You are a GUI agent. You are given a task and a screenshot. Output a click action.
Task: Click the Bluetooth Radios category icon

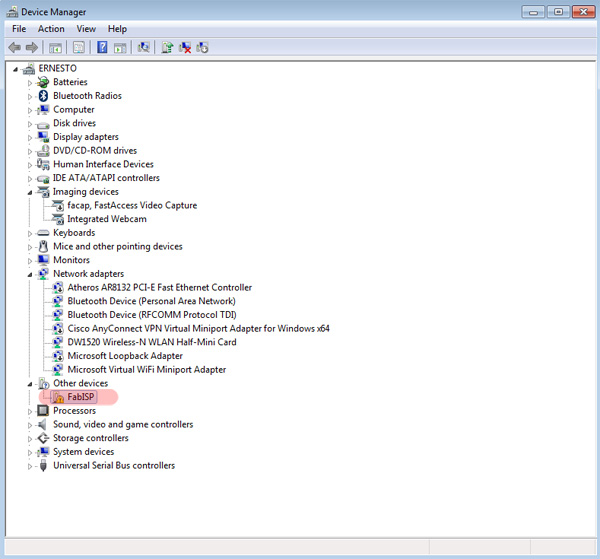(44, 96)
